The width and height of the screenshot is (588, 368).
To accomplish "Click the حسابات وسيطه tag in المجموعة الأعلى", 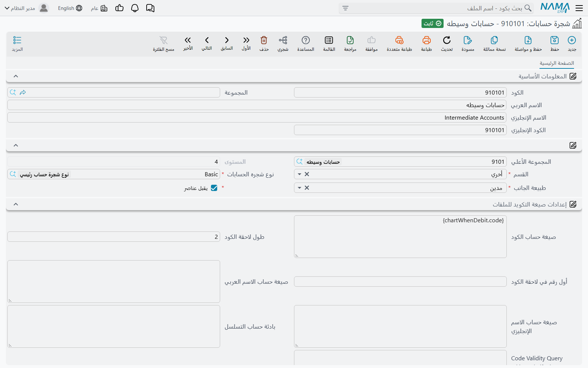I will pos(323,162).
